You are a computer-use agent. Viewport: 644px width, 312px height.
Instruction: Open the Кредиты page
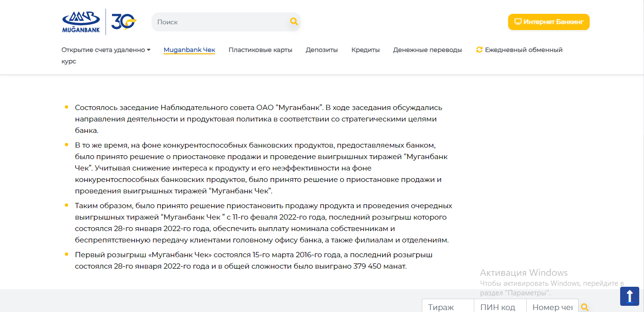pyautogui.click(x=365, y=50)
